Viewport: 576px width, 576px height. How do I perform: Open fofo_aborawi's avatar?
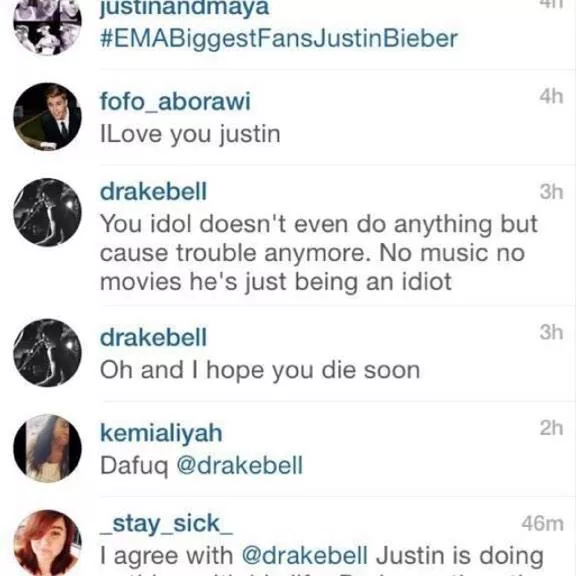pyautogui.click(x=47, y=117)
